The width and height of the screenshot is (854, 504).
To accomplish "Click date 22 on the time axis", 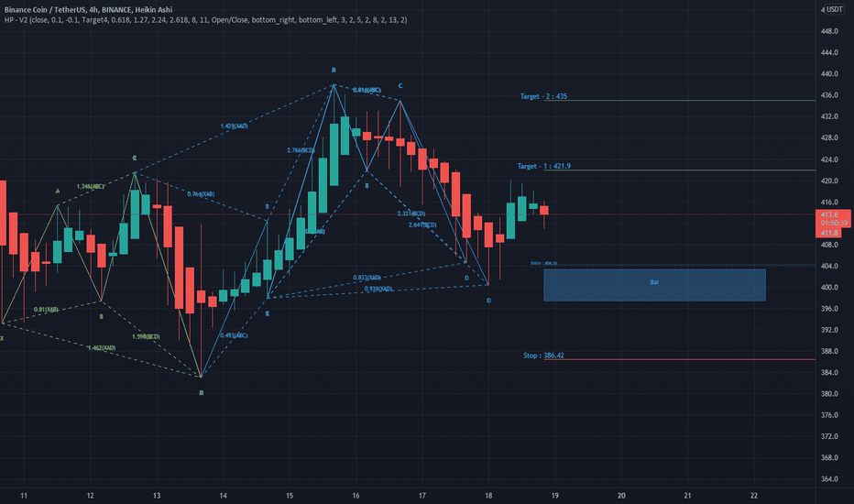I will click(754, 496).
